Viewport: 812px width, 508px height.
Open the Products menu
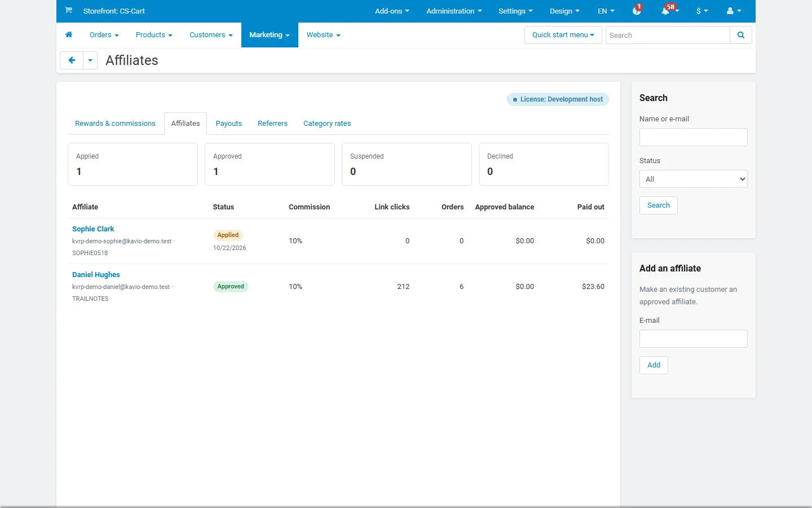click(154, 35)
